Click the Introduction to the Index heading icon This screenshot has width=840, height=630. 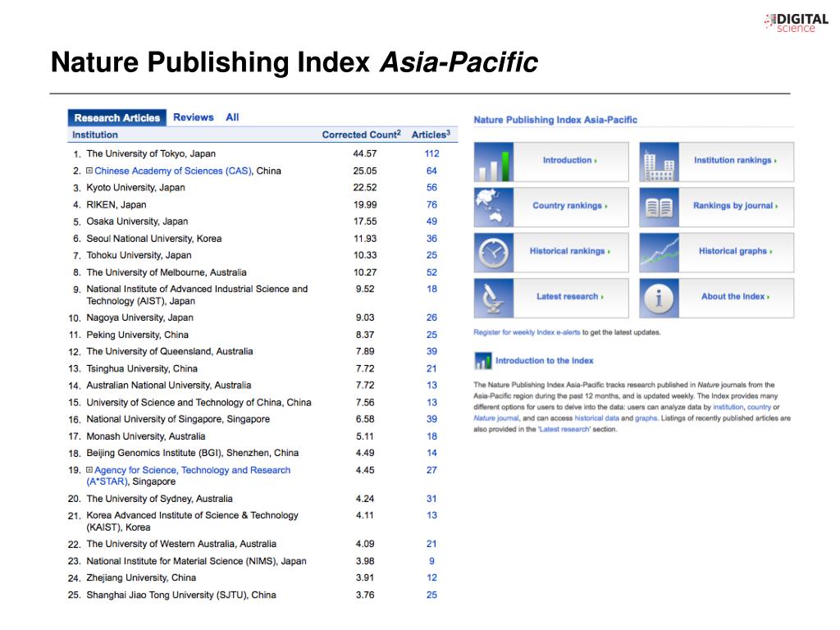[x=482, y=361]
